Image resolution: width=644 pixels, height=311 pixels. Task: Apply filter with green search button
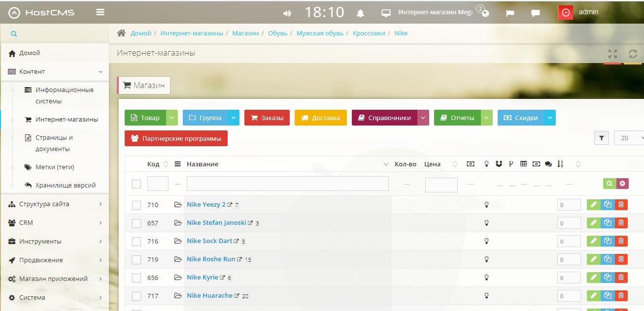[x=610, y=184]
